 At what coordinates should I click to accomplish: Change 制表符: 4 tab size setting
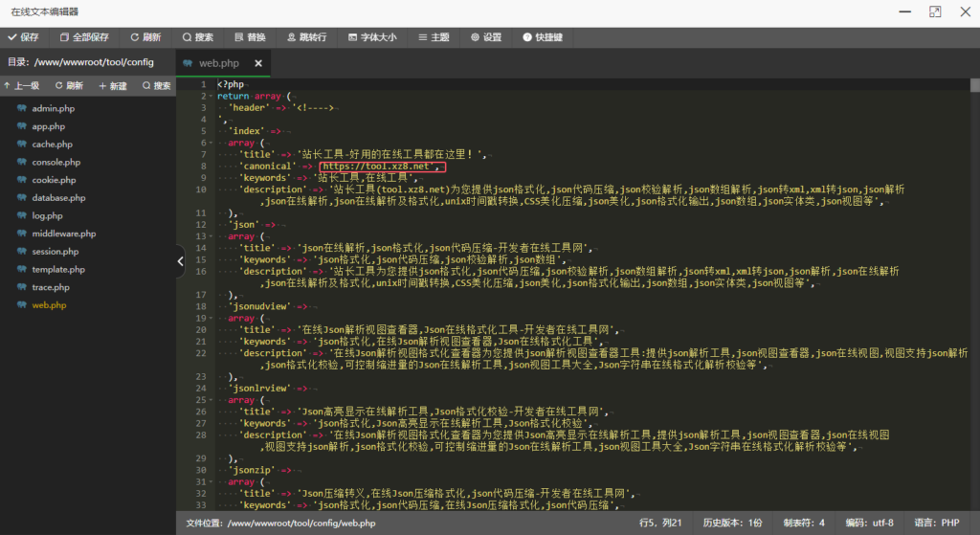tap(804, 524)
